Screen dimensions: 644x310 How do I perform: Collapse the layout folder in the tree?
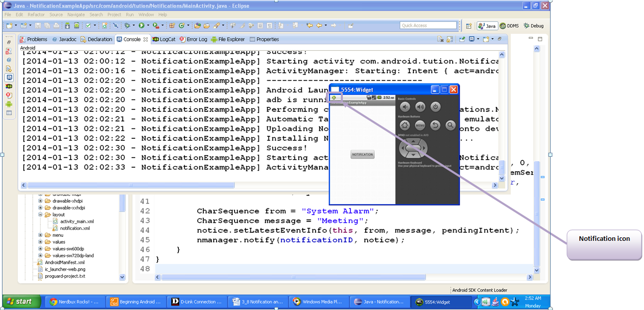(x=41, y=214)
